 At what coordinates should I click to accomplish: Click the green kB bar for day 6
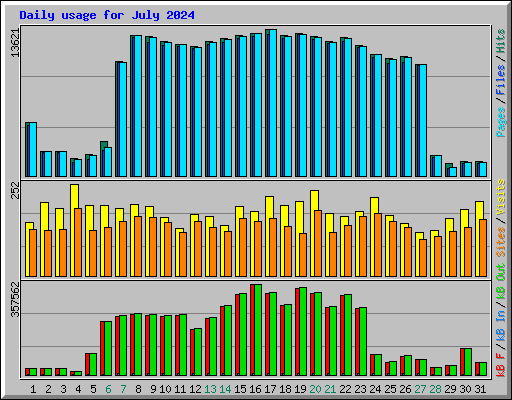coord(108,349)
